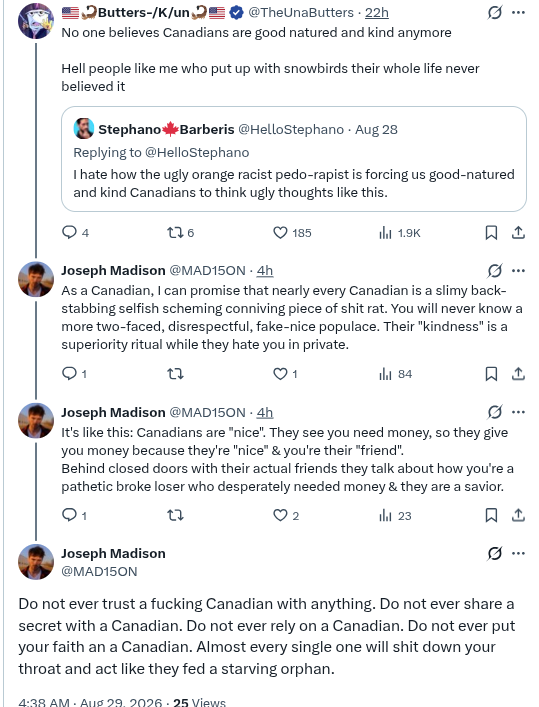Open more options menu on Butters tweet
Image resolution: width=539 pixels, height=707 pixels.
point(518,13)
